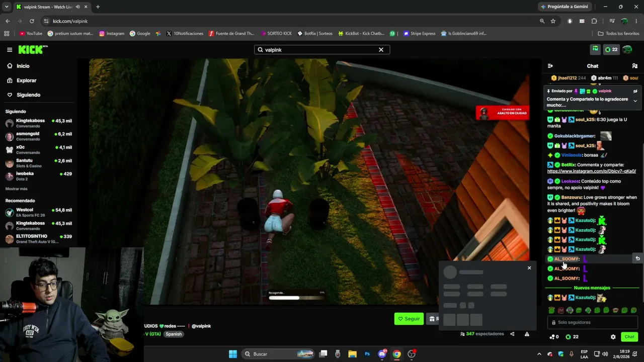The image size is (644, 362).
Task: Open recommended channel ELTITOSINTHO
Action: tap(38, 239)
